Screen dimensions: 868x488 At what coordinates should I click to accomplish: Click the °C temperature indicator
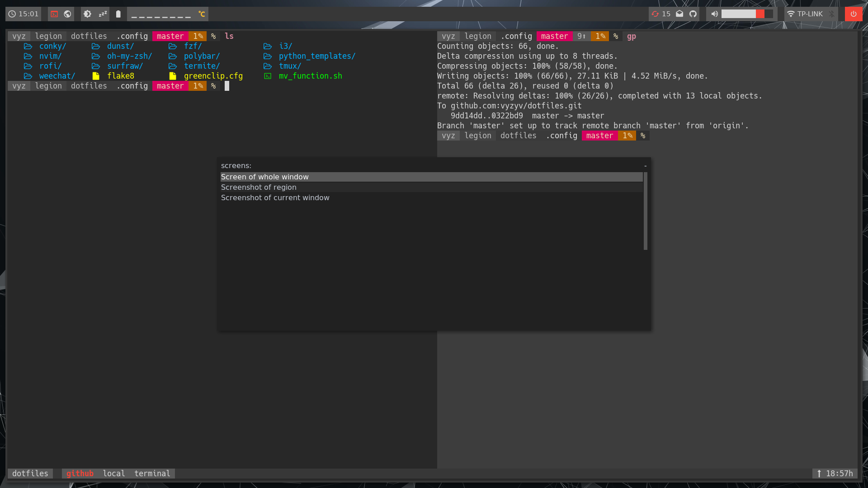coord(202,14)
